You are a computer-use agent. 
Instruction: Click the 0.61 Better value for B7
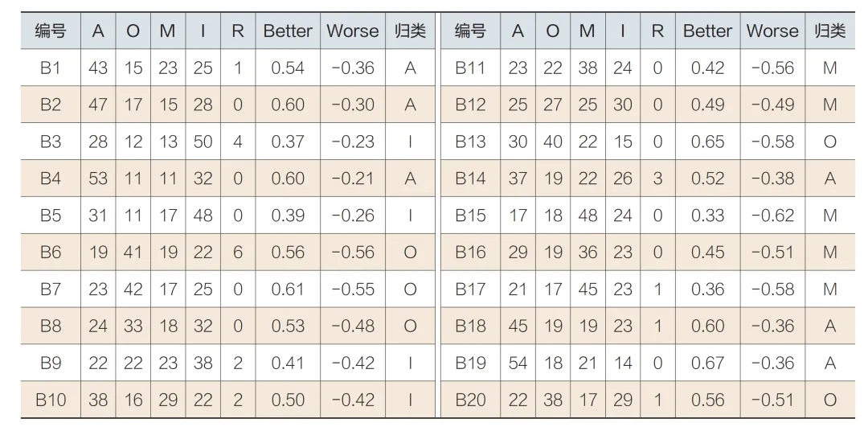coord(287,289)
